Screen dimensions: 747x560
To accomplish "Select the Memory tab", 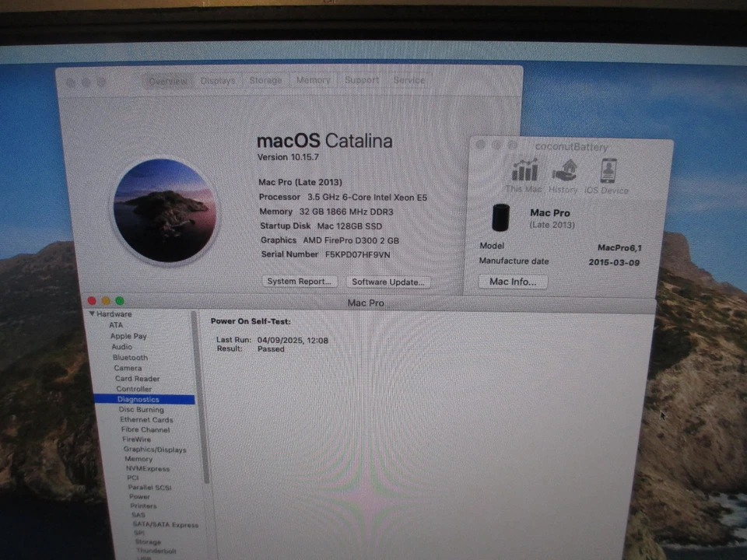I will point(313,80).
